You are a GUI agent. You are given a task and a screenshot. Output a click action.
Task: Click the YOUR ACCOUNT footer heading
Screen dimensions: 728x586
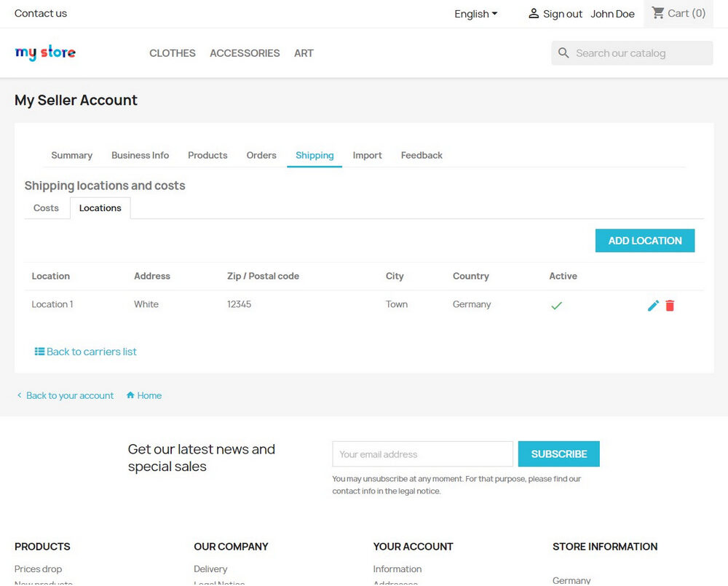click(x=414, y=547)
